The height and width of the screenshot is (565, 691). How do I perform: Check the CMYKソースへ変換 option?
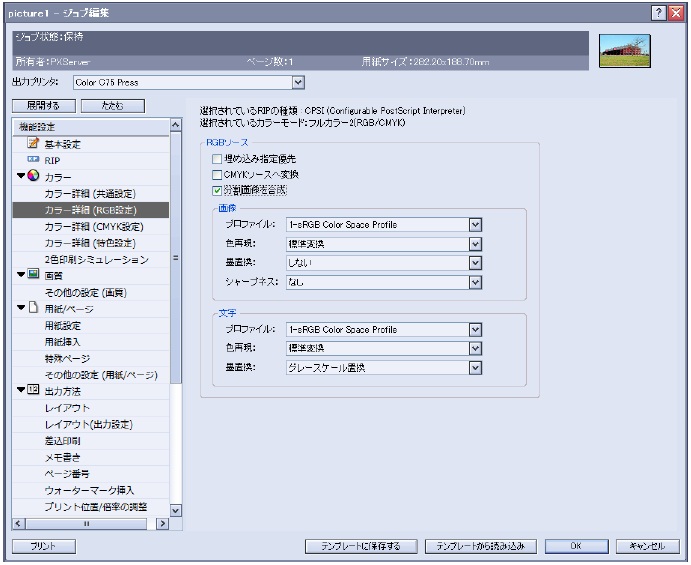tap(218, 174)
